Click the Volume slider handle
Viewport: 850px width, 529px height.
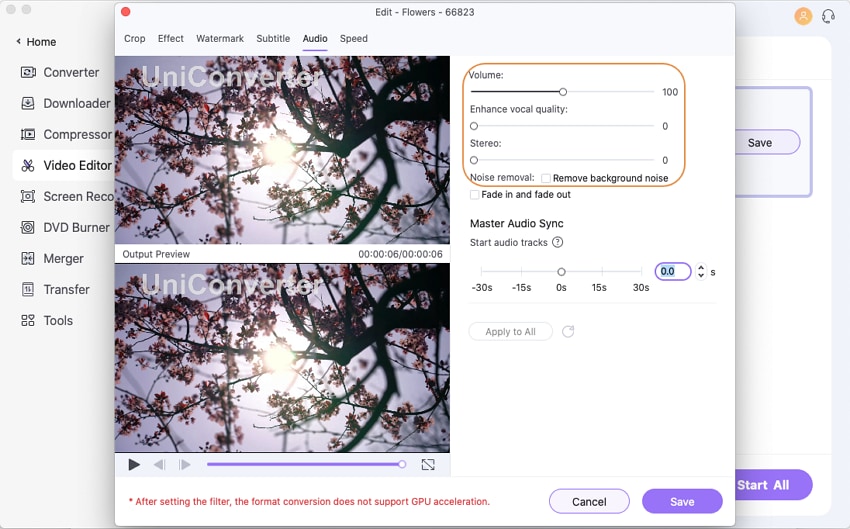[563, 92]
